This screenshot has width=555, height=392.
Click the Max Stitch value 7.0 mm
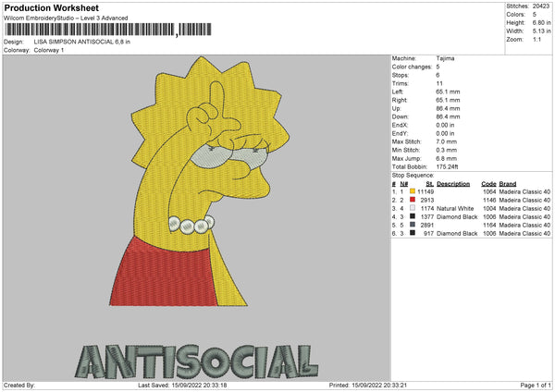[447, 141]
